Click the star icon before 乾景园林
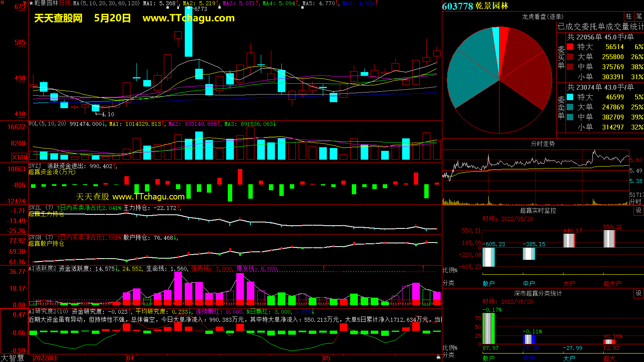 tap(31, 3)
